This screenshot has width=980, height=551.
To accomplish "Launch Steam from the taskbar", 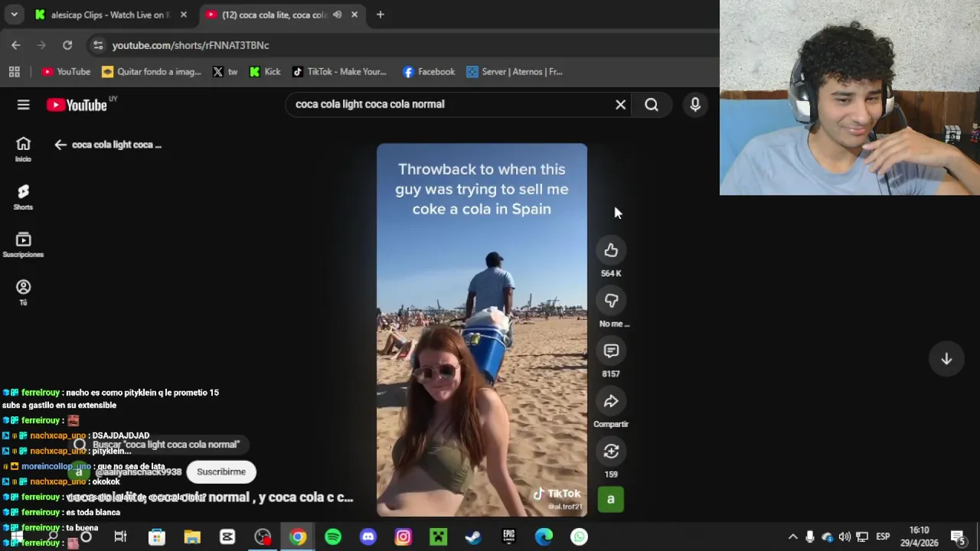I will 473,537.
